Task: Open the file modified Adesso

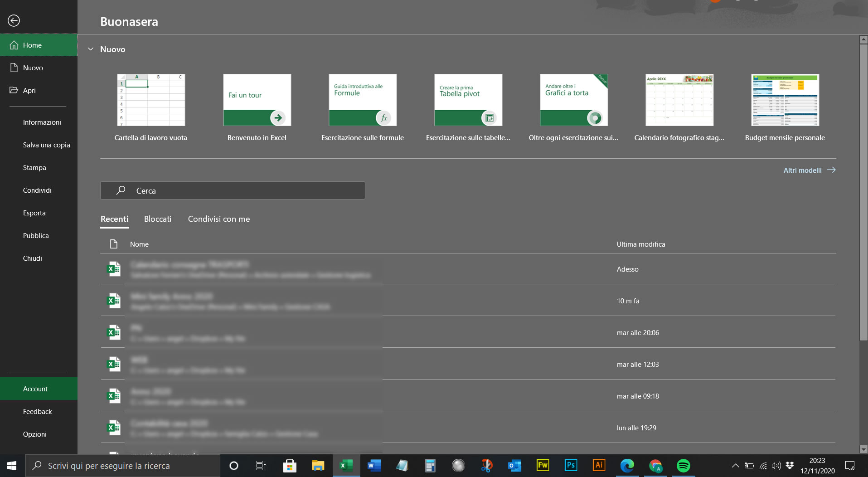Action: coord(468,269)
